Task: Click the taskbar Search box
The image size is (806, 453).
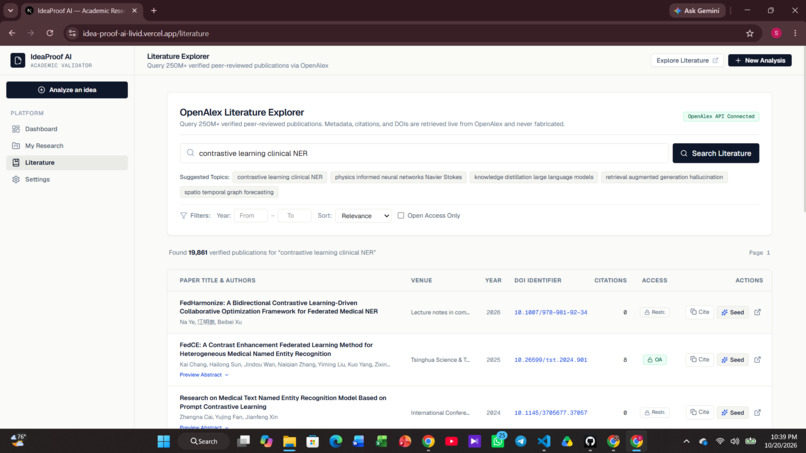Action: click(x=204, y=441)
